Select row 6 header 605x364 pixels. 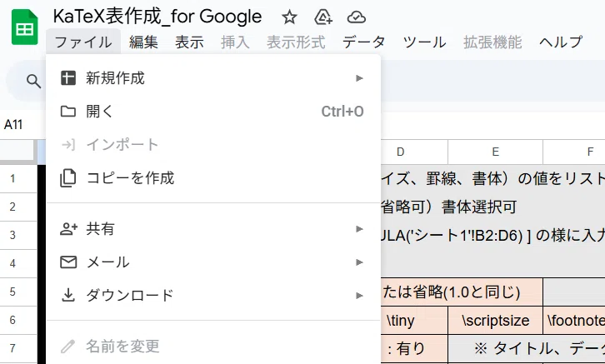[18, 320]
